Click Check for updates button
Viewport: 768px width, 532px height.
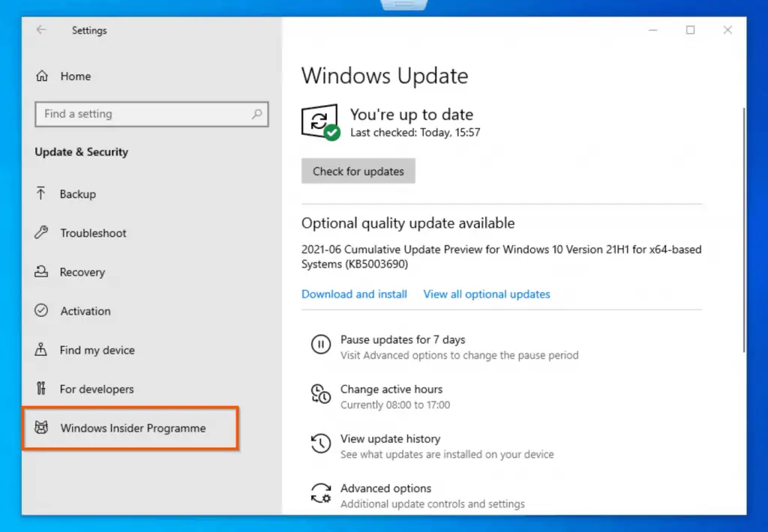[x=358, y=171]
